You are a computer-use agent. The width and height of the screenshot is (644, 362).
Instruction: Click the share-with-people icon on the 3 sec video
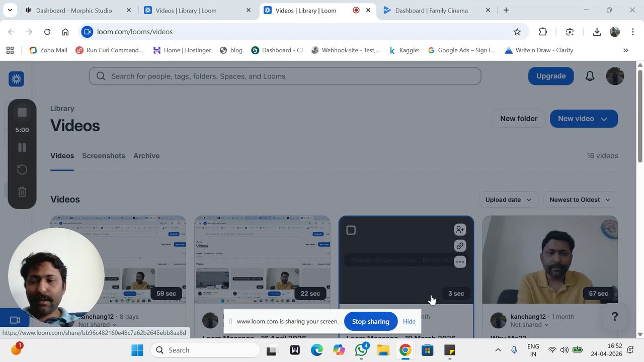click(x=460, y=230)
